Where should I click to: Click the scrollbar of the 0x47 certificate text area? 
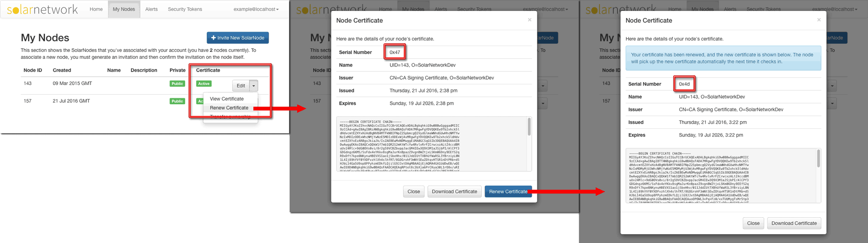click(529, 127)
